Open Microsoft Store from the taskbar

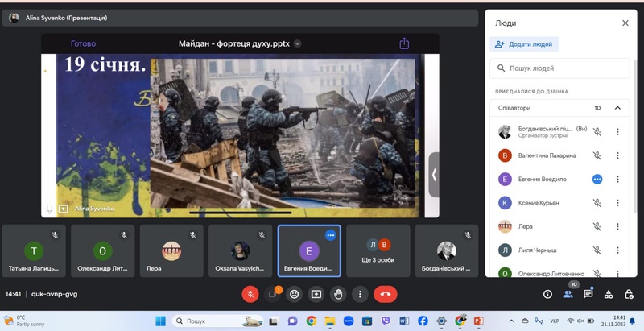(367, 321)
